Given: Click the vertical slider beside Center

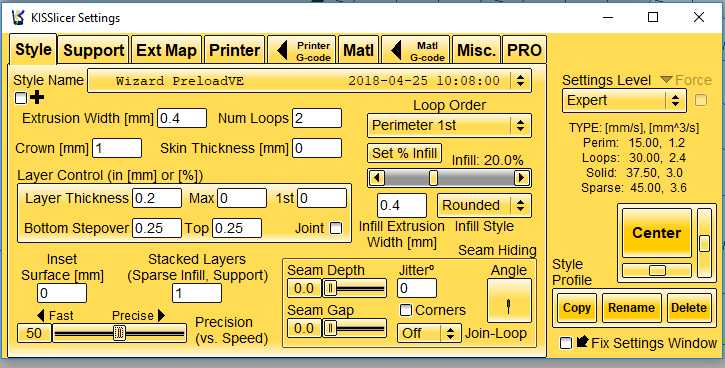Looking at the screenshot, I should pos(704,243).
